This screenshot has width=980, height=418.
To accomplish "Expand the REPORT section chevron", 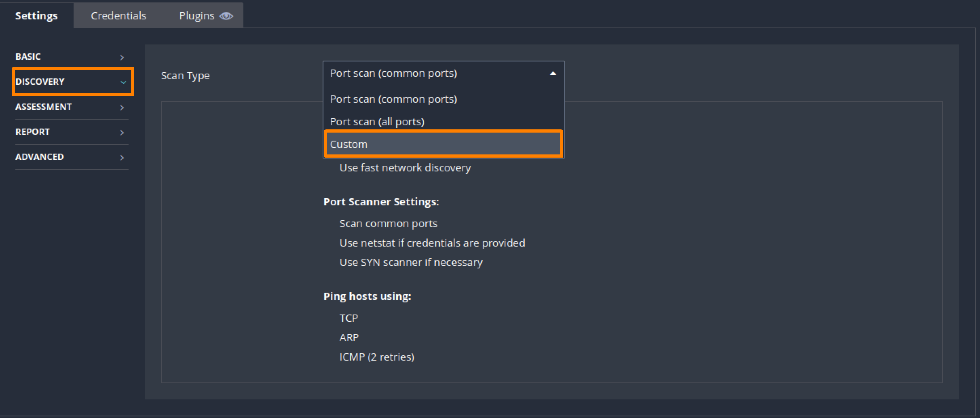I will pyautogui.click(x=122, y=133).
